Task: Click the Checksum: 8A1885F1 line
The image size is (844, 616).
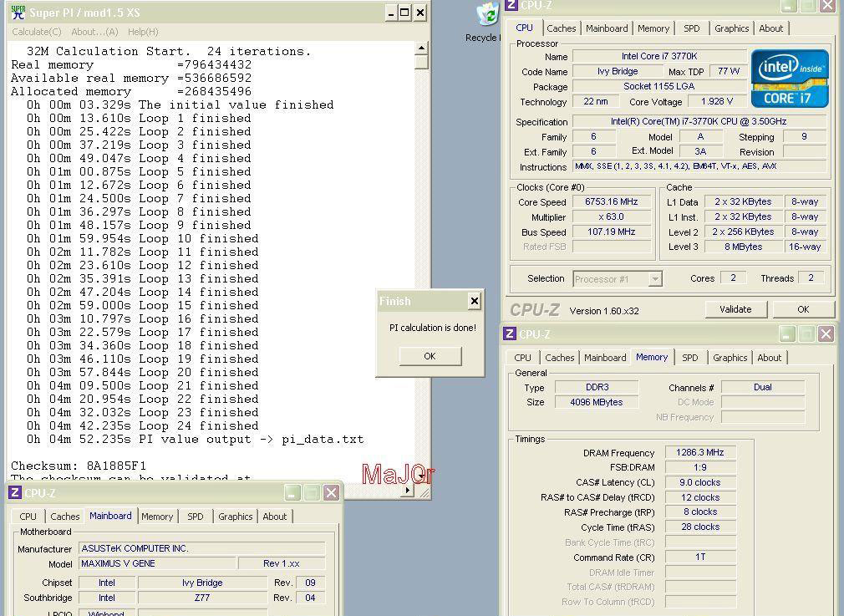Action: (79, 466)
